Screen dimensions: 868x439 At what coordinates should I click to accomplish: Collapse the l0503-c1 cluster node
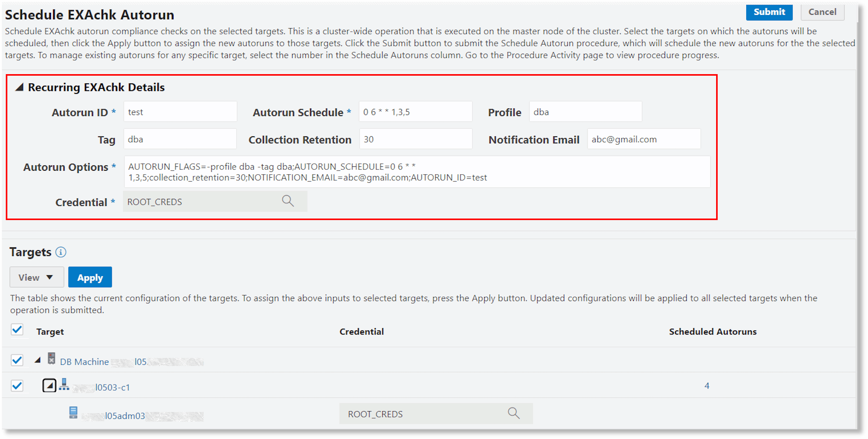click(x=49, y=385)
